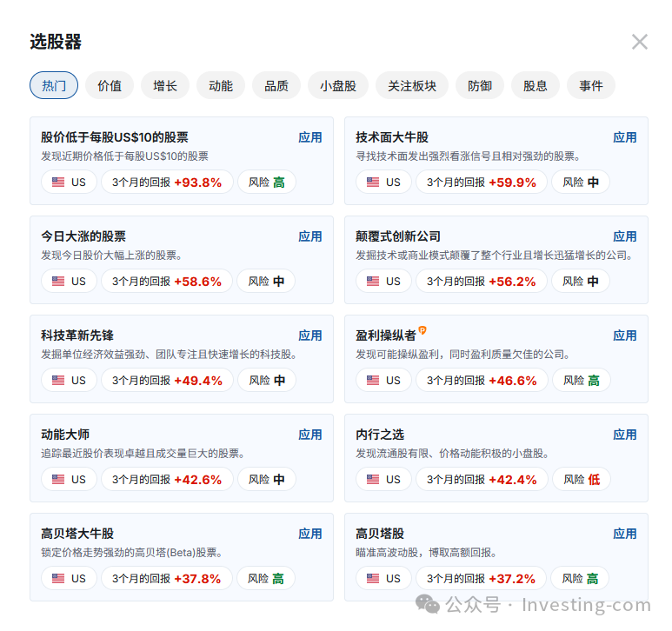Switch to the 事件 tab
Image resolution: width=672 pixels, height=631 pixels.
point(591,85)
